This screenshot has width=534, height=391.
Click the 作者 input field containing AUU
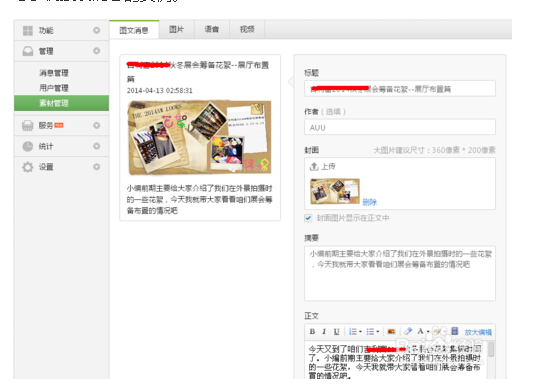coord(400,127)
